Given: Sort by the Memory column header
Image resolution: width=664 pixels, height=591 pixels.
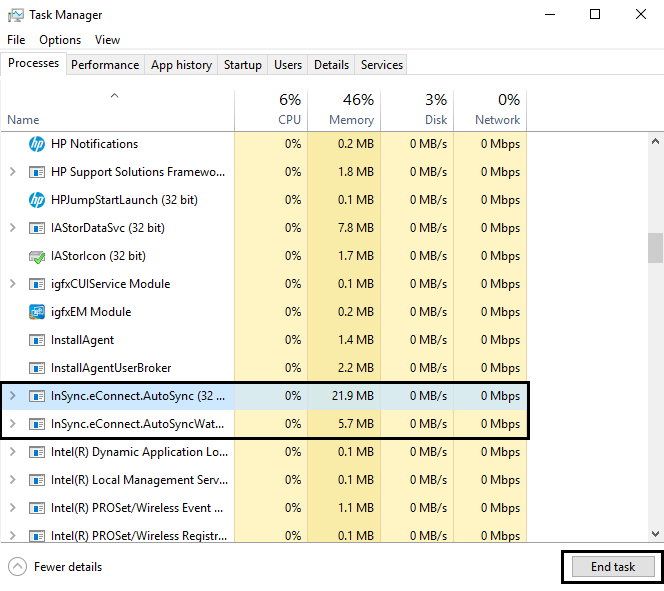Looking at the screenshot, I should point(344,110).
